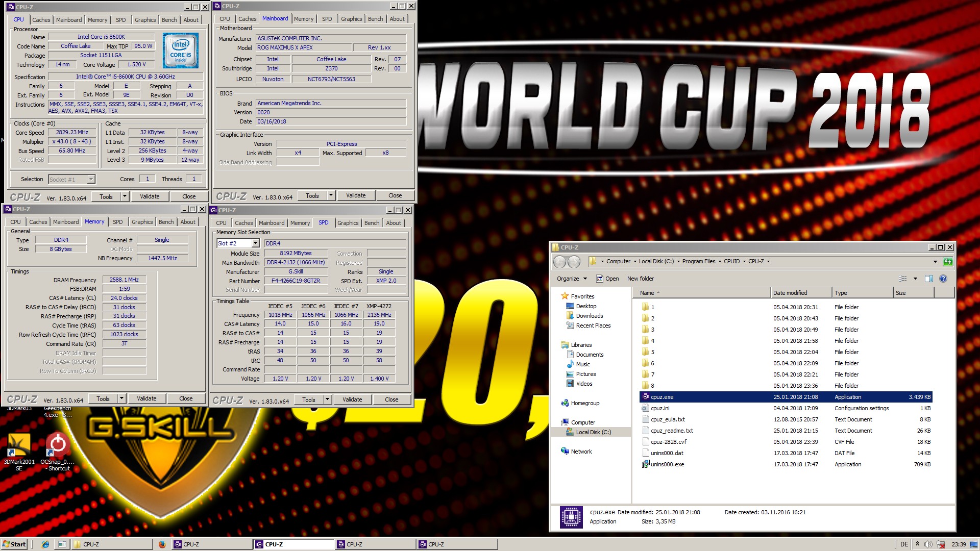980x551 pixels.
Task: Switch to Caches tab in CPU window
Action: point(41,20)
